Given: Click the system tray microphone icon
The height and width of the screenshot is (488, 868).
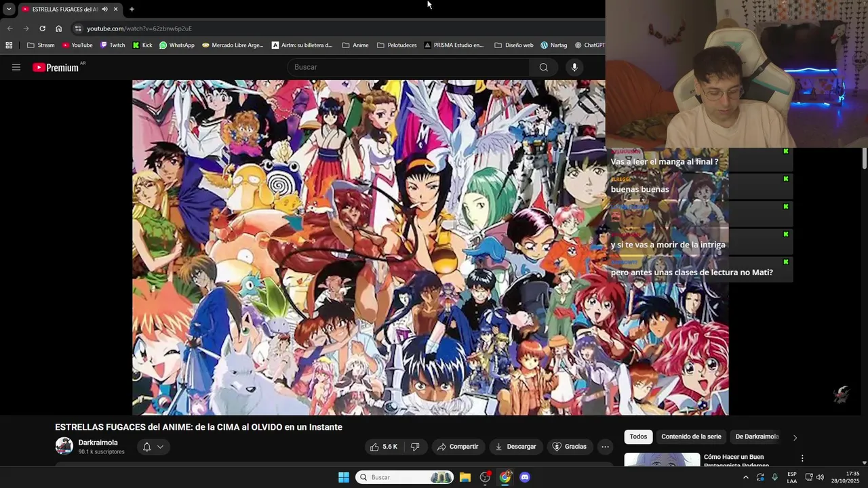Looking at the screenshot, I should (775, 477).
